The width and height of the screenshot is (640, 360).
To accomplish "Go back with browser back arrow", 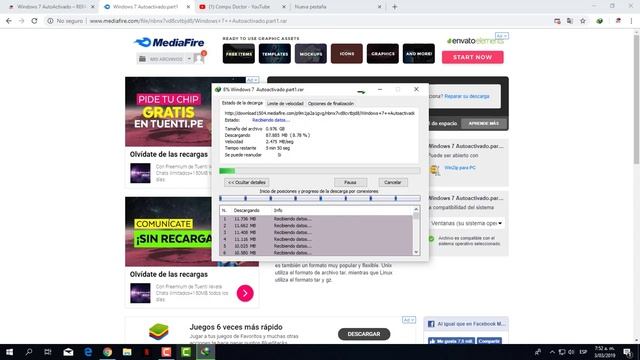I will (x=9, y=21).
